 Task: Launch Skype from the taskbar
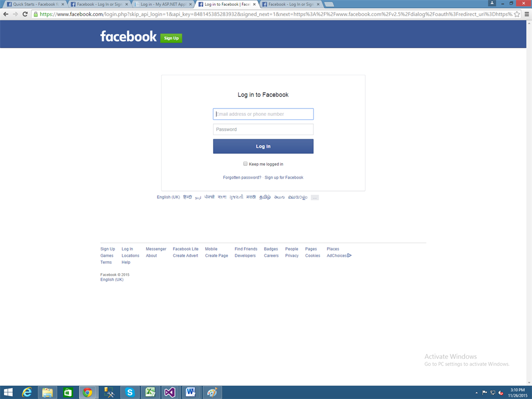click(130, 392)
